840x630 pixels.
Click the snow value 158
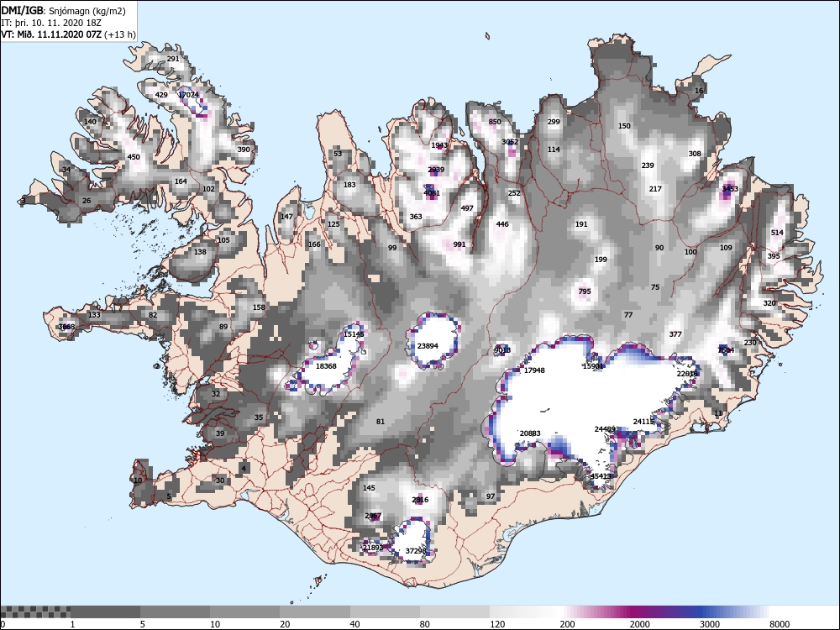coord(260,307)
